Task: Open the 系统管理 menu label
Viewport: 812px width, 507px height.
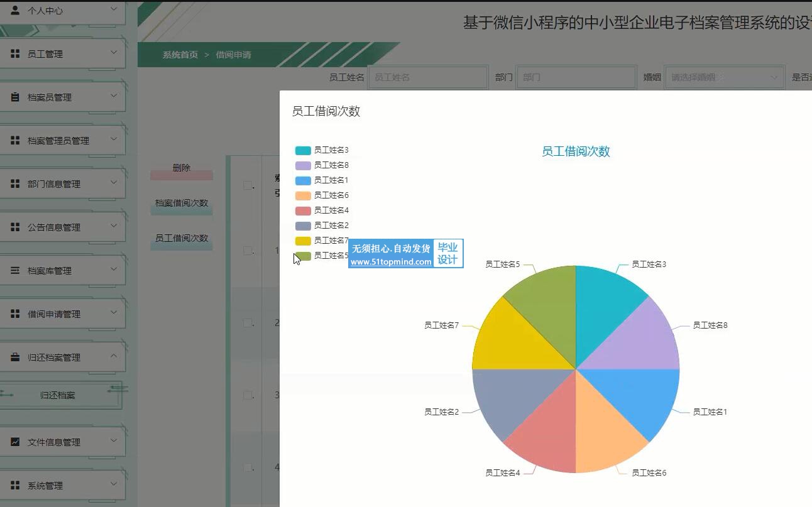Action: pos(45,486)
